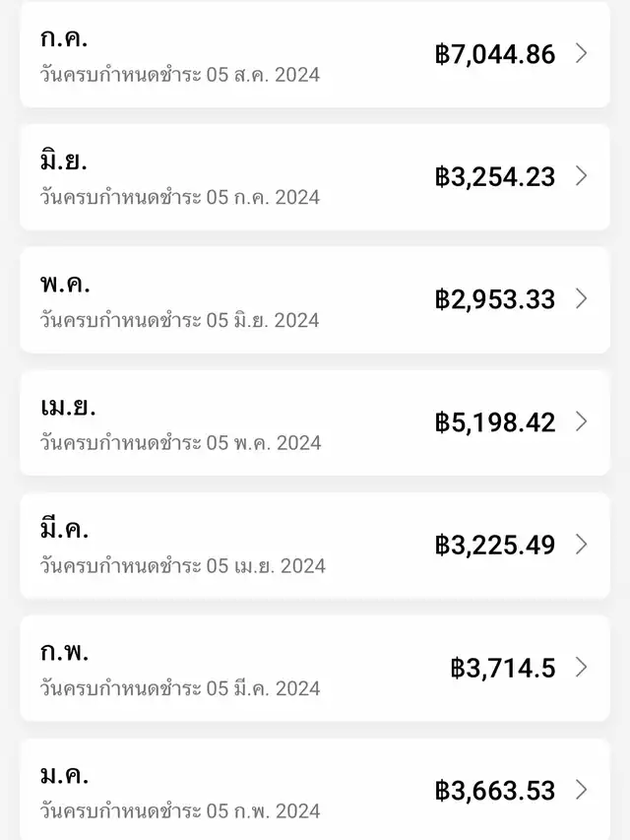Tap the ฿3,225.49 amount
The image size is (630, 840).
point(495,545)
